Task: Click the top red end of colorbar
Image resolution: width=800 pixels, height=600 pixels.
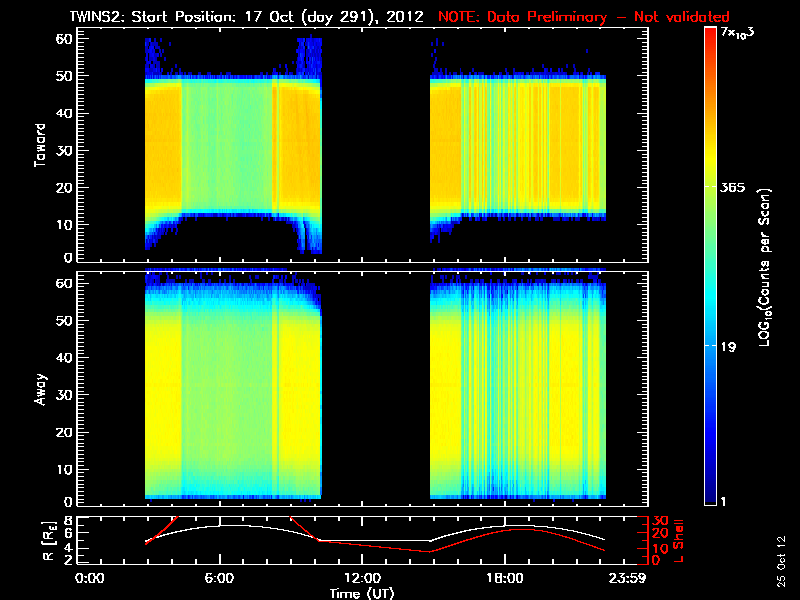Action: tap(711, 32)
